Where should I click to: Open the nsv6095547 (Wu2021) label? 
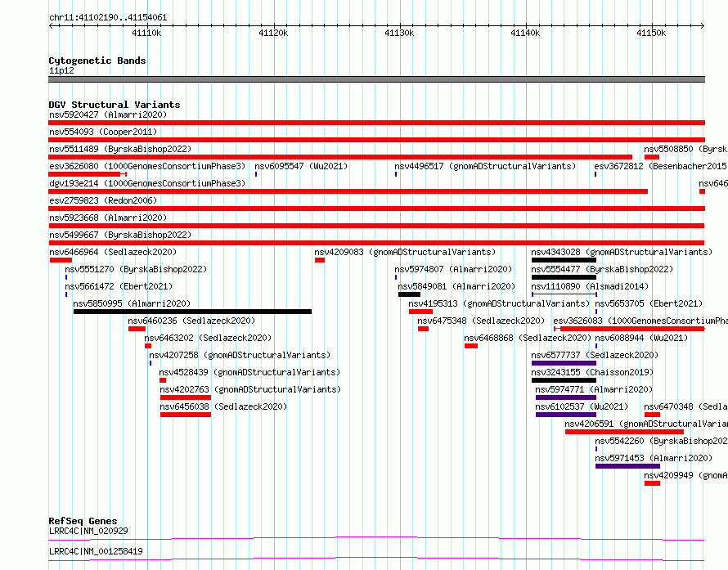tap(301, 166)
